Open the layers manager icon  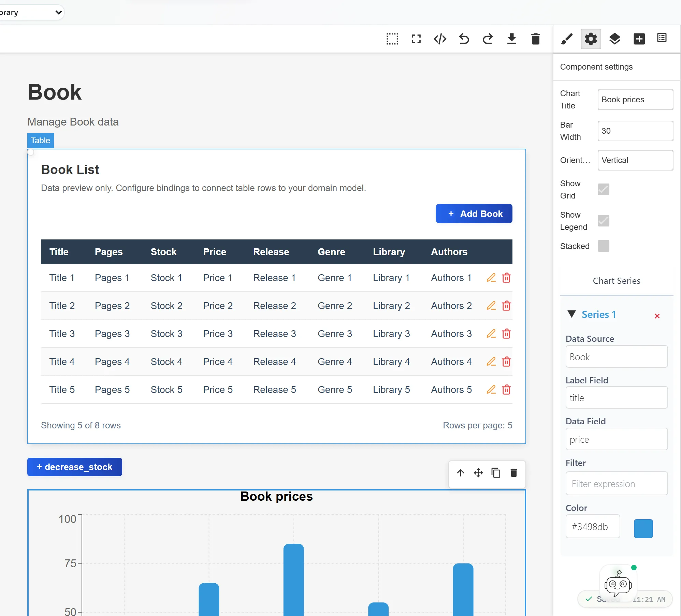tap(615, 39)
